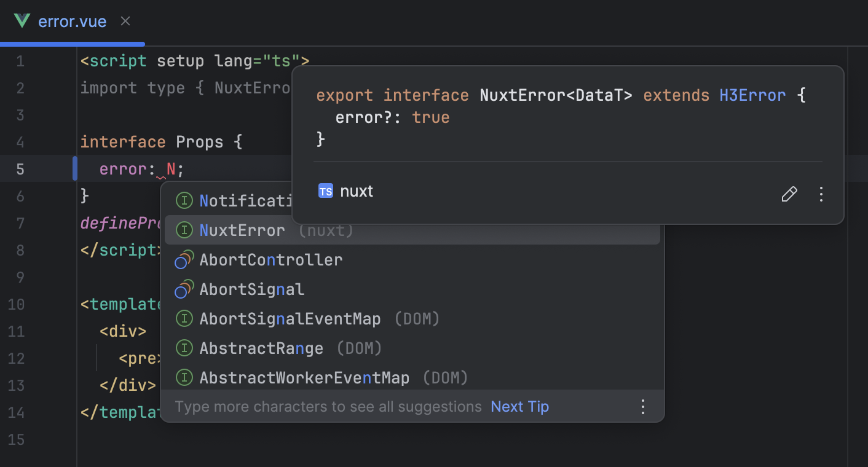Click the interface icon beside AbstractRange
868x467 pixels.
coord(184,348)
